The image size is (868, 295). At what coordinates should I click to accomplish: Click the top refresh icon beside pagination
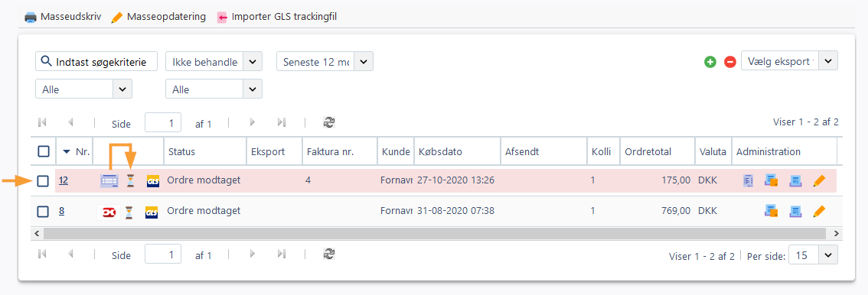[x=330, y=122]
